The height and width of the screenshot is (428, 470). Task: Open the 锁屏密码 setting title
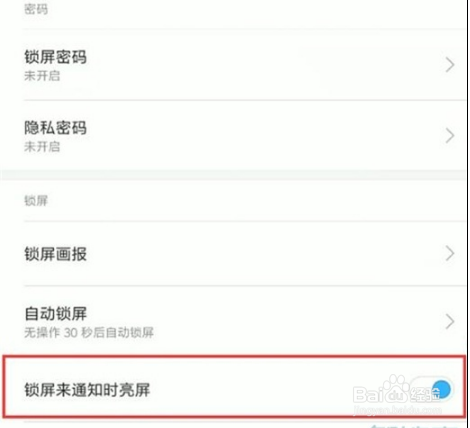pyautogui.click(x=56, y=57)
